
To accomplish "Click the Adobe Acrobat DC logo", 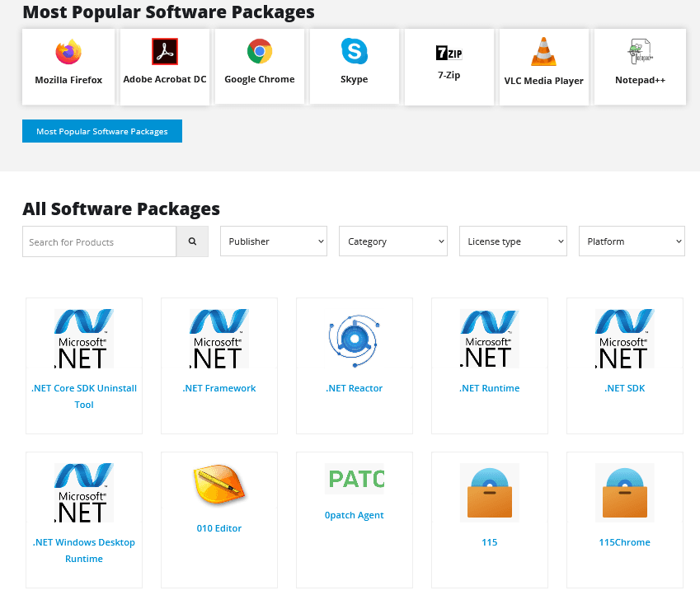I will point(165,51).
